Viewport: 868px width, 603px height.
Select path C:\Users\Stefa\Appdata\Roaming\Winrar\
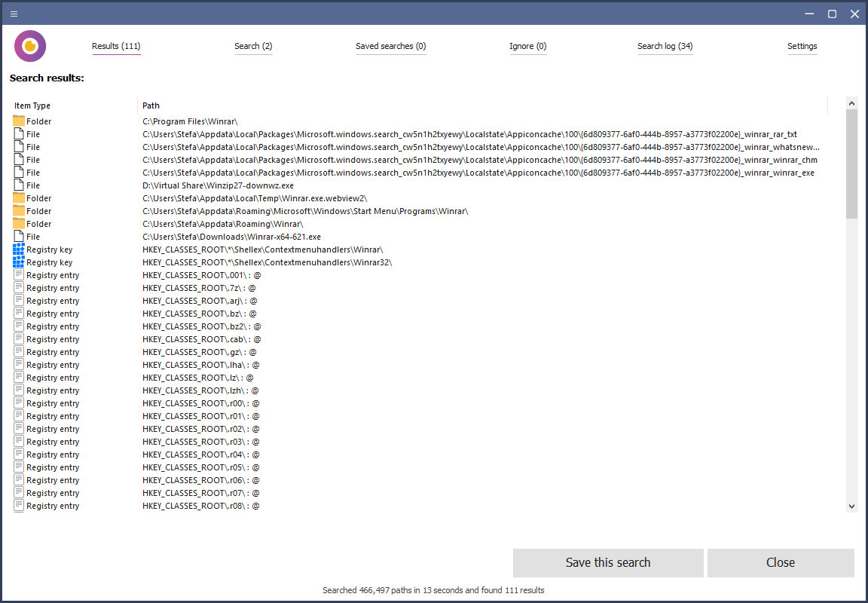point(222,224)
